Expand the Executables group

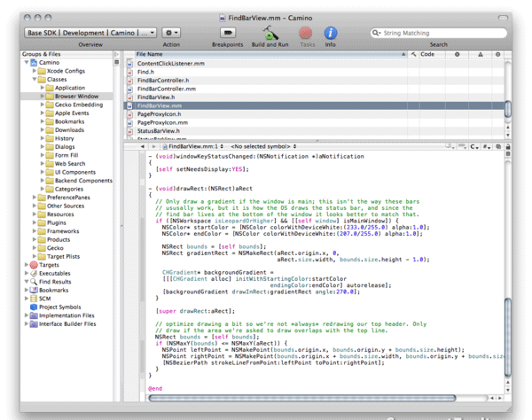point(27,274)
